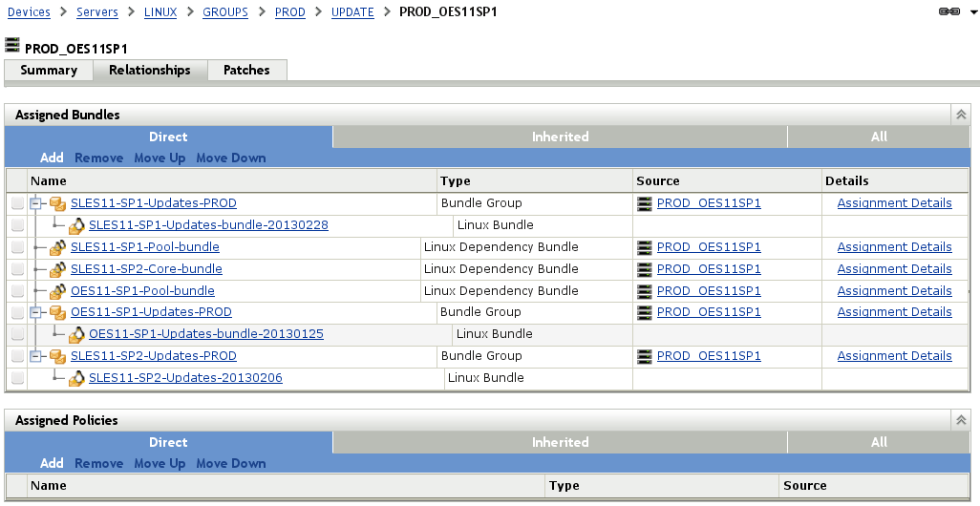The width and height of the screenshot is (980, 506).
Task: Tick the SLES11-SP1-Pool-bundle checkbox
Action: pyautogui.click(x=17, y=247)
